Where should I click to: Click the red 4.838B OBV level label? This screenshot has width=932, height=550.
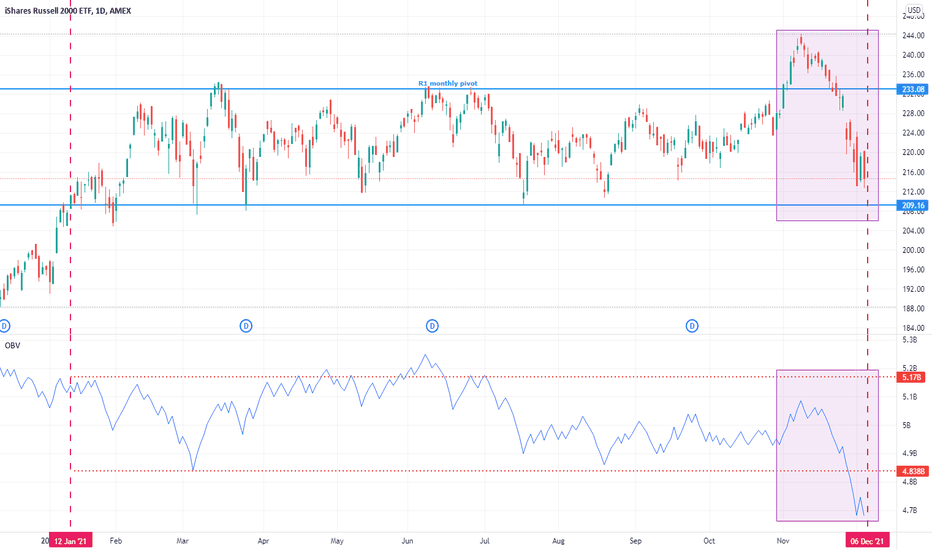pyautogui.click(x=913, y=471)
